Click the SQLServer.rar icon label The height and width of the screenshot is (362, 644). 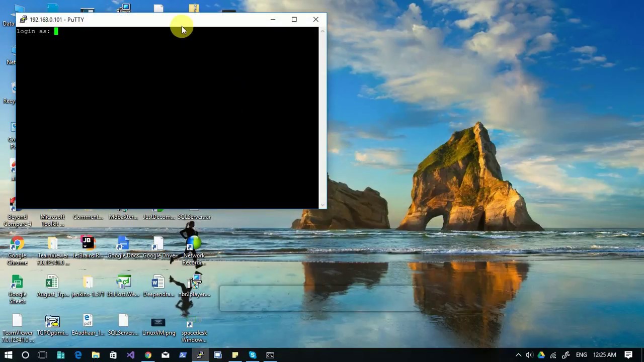194,217
